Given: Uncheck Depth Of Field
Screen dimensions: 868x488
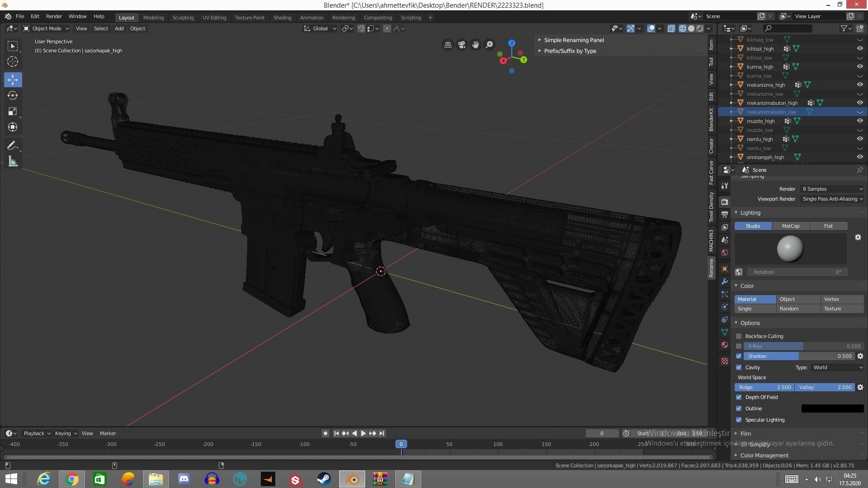Looking at the screenshot, I should tap(739, 397).
